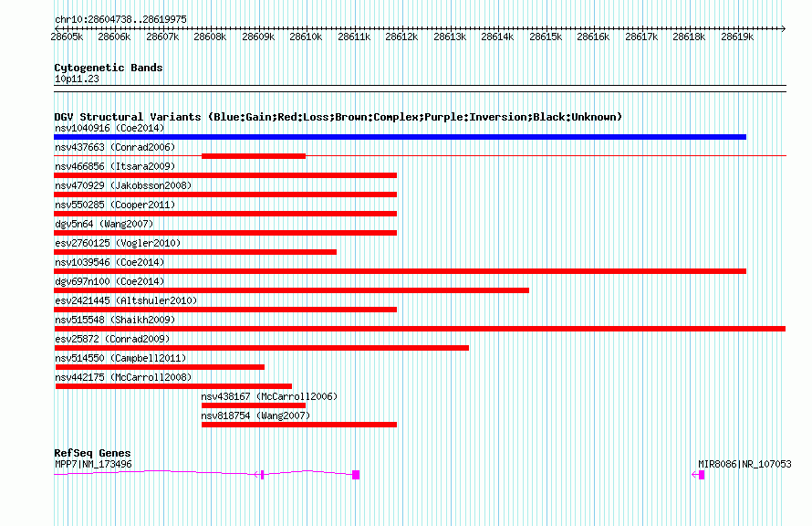
Task: Click the red bar under dgv5n64
Action: pyautogui.click(x=225, y=233)
